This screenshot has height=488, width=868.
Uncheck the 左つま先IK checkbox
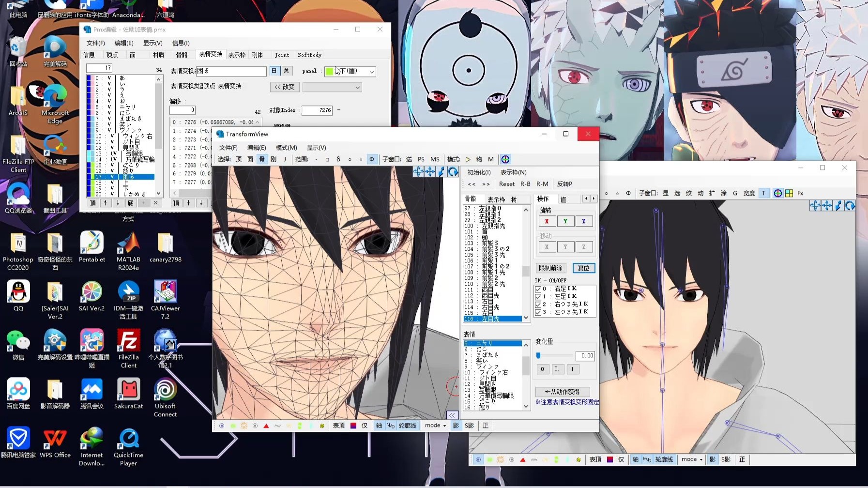point(539,312)
